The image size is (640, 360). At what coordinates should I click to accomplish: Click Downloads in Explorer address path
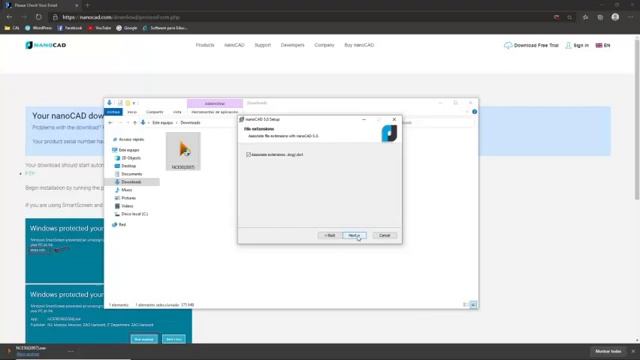pos(190,122)
